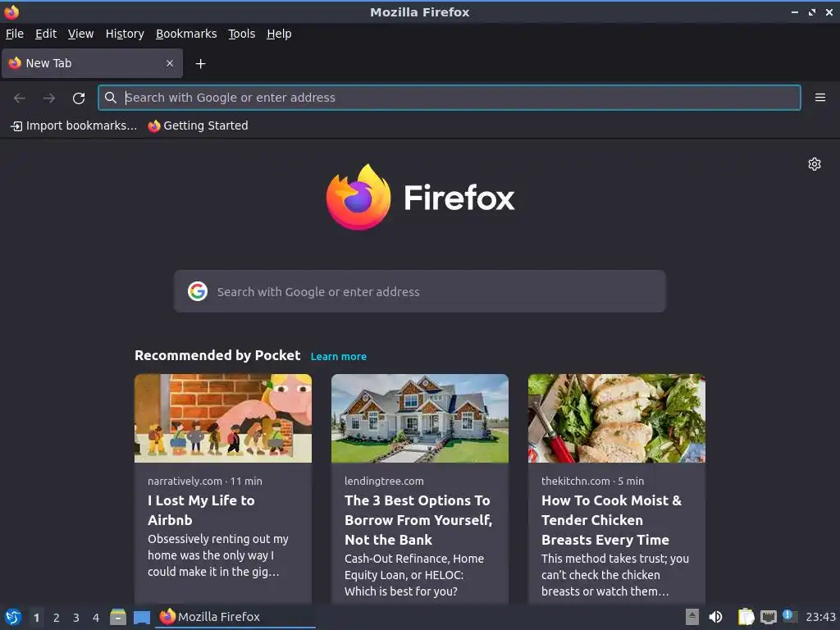Open the Bookmarks menu

186,34
